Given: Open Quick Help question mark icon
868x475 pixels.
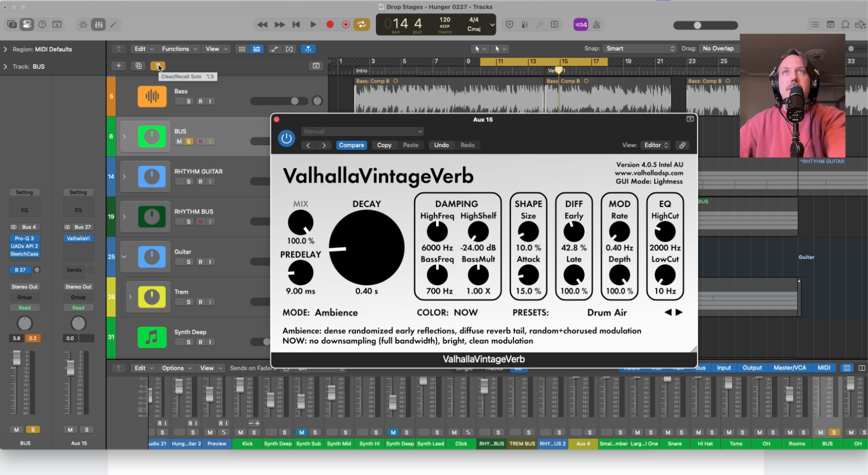Looking at the screenshot, I should (x=42, y=25).
